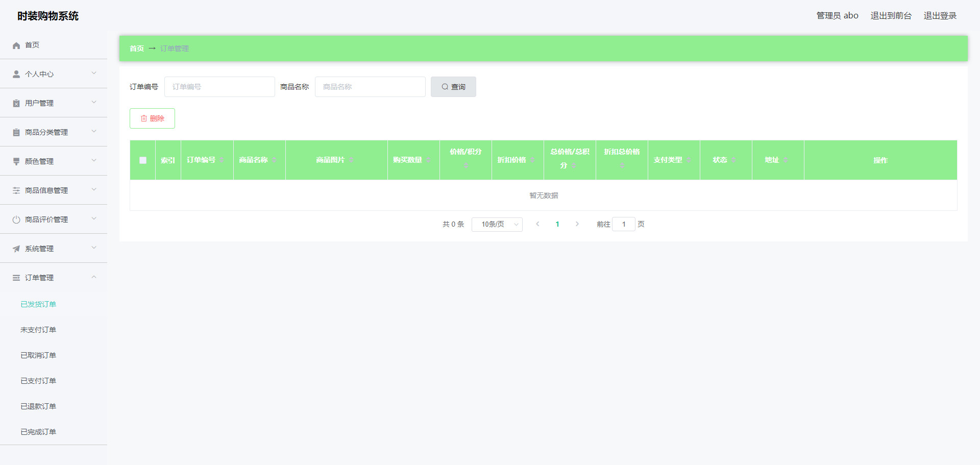Click the power icon for 商品评价管理

[16, 219]
